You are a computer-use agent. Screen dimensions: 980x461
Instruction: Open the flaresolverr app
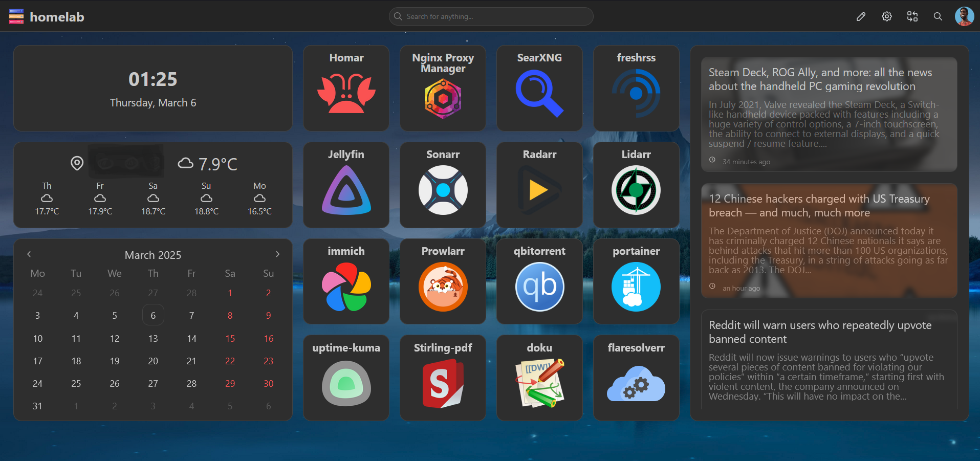click(x=636, y=378)
